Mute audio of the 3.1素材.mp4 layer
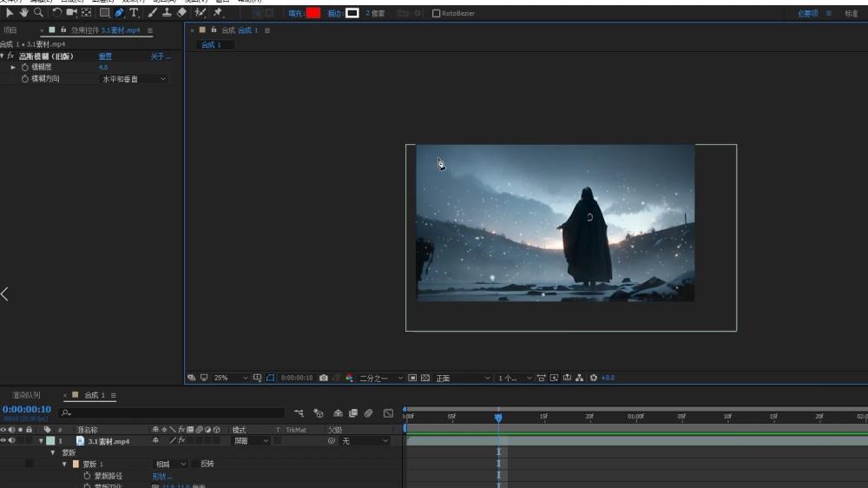Screen dimensions: 868x488 pyautogui.click(x=11, y=441)
